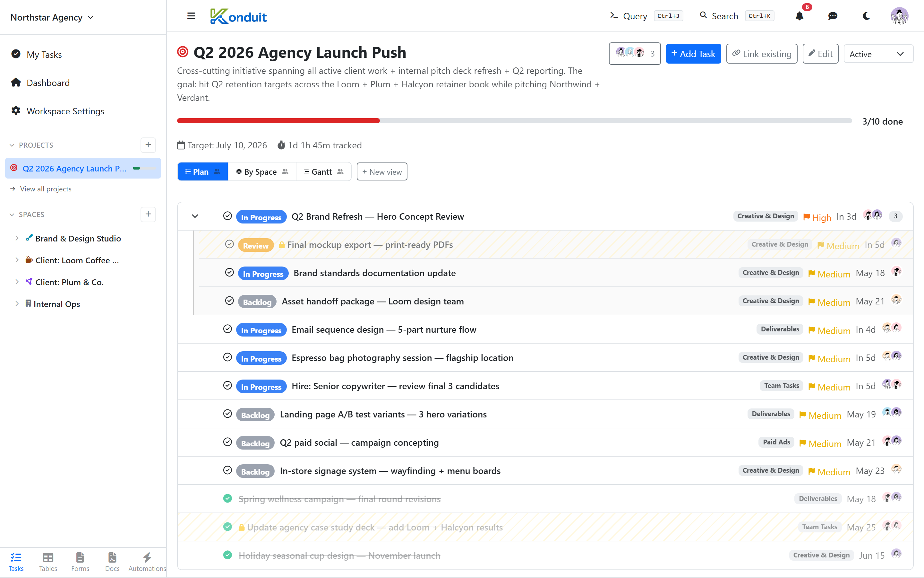This screenshot has width=924, height=578.
Task: Open the chat messages icon
Action: pyautogui.click(x=833, y=16)
